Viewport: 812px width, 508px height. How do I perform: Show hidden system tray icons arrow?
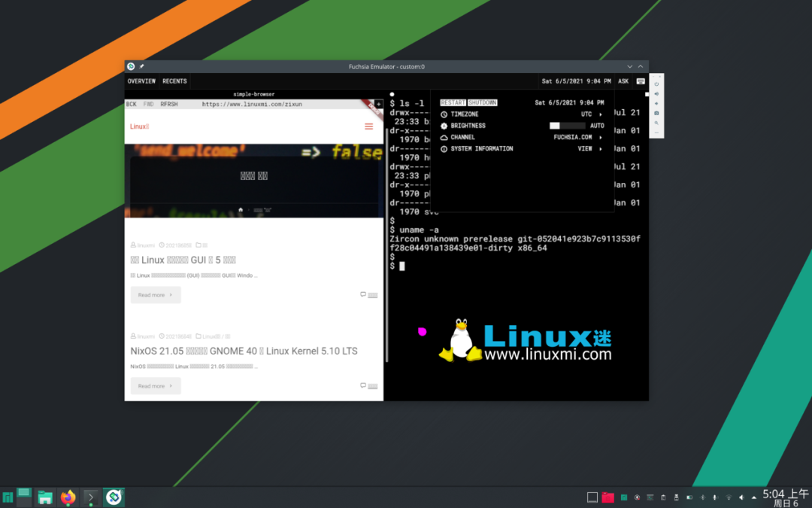click(x=754, y=497)
